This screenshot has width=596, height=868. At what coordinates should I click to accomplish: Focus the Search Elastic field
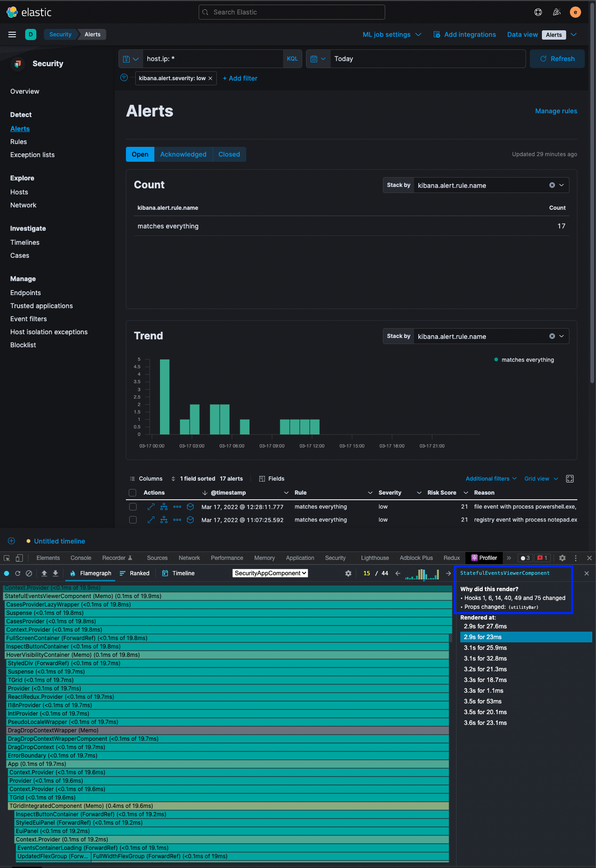coord(292,12)
